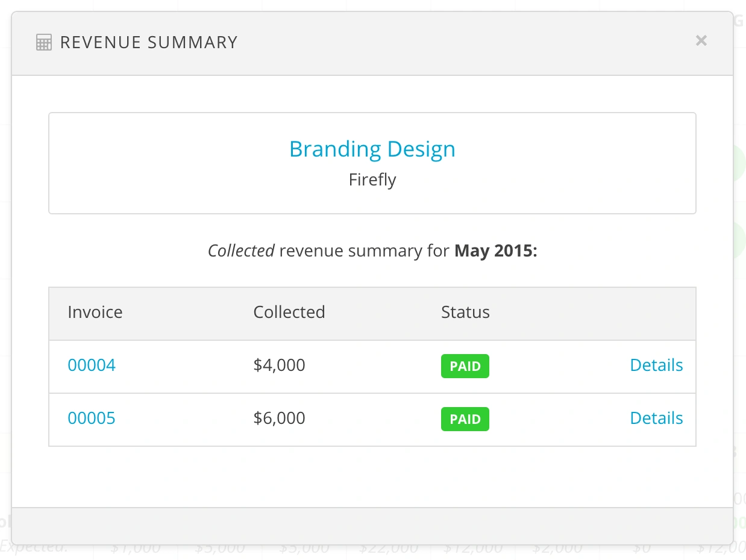
Task: Click the Expected row label behind the modal
Action: coord(33,547)
